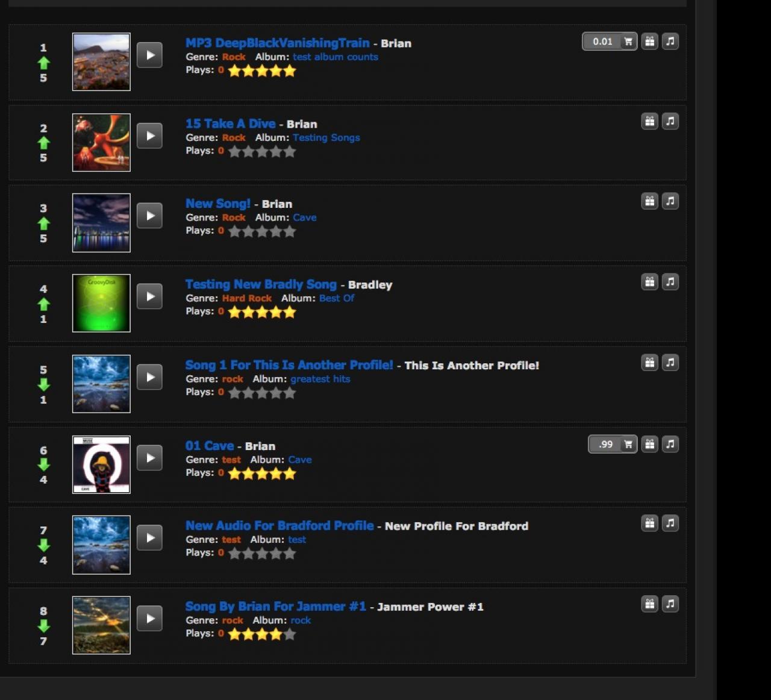This screenshot has width=771, height=700.
Task: Click the music note icon for Song 1 For This Is Another Profile!
Action: pyautogui.click(x=670, y=363)
